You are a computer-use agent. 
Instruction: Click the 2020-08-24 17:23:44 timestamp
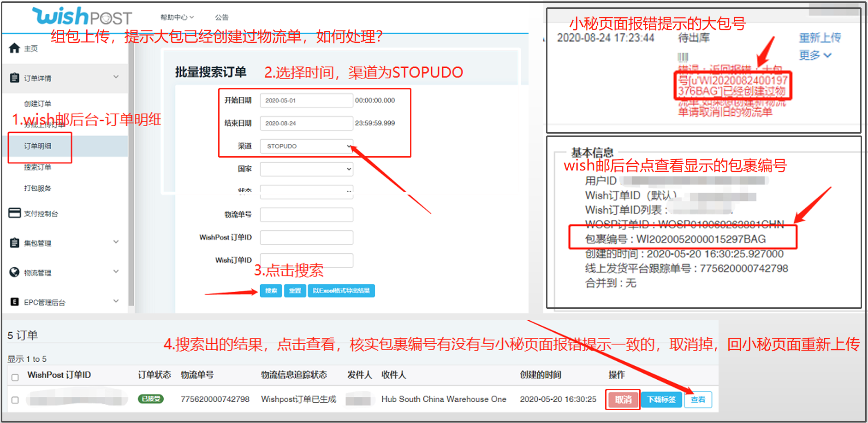[605, 38]
